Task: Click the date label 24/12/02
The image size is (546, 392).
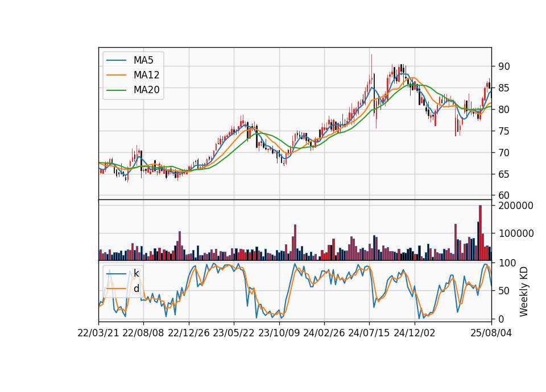Action: [415, 333]
